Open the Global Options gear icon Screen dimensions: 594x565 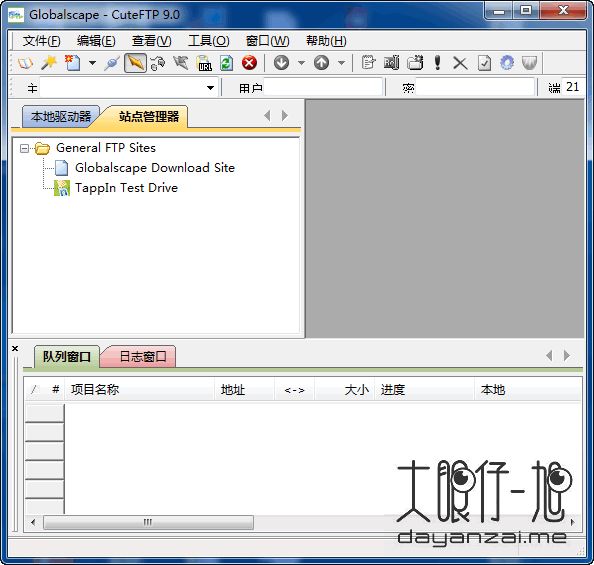coord(507,63)
